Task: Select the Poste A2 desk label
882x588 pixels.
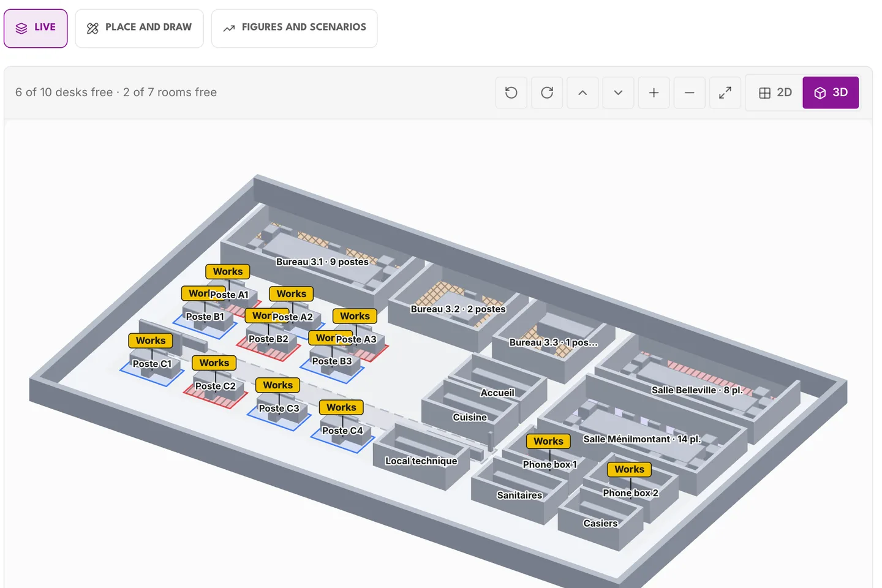Action: click(293, 317)
